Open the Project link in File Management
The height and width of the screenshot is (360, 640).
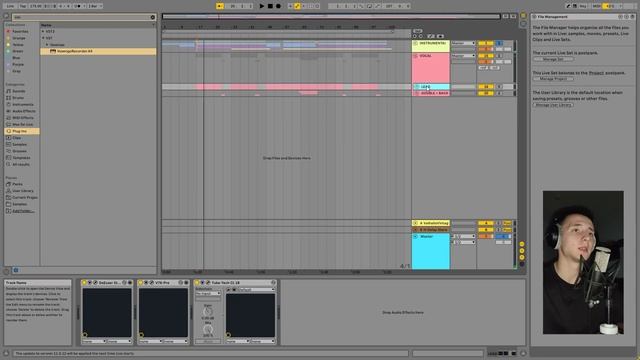(x=596, y=73)
